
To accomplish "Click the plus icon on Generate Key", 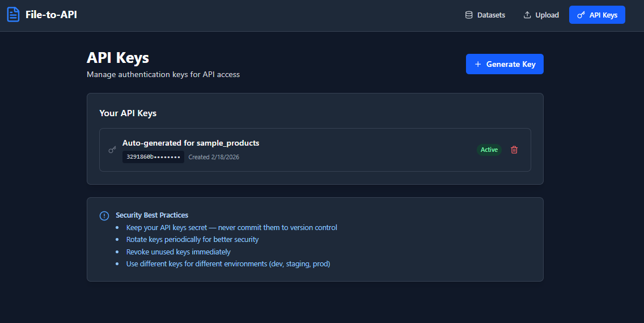I will pyautogui.click(x=478, y=64).
